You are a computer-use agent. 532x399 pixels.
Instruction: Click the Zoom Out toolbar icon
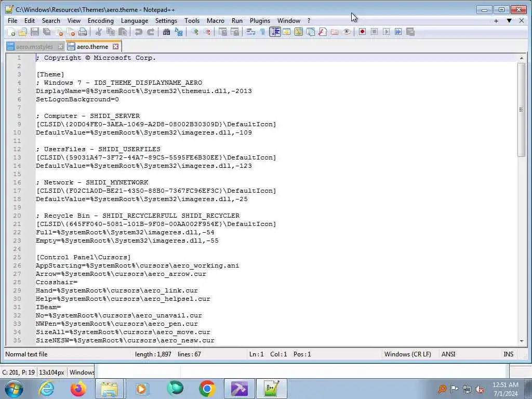[x=207, y=32]
